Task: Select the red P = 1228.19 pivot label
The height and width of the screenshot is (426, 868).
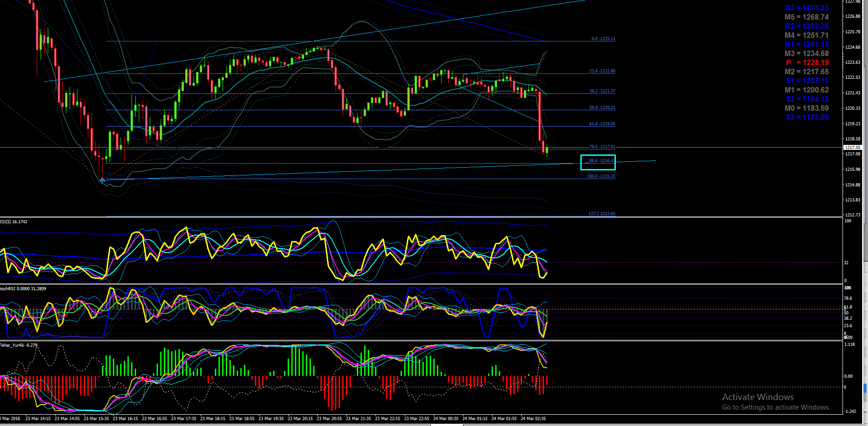Action: 807,63
